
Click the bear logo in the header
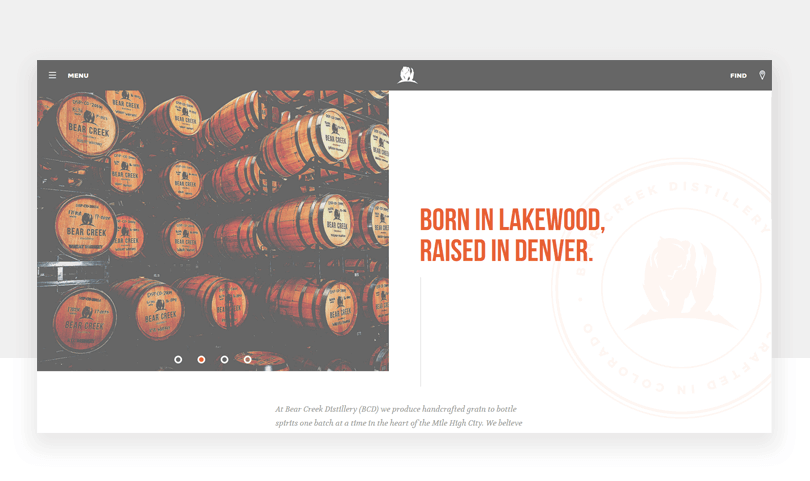click(407, 75)
